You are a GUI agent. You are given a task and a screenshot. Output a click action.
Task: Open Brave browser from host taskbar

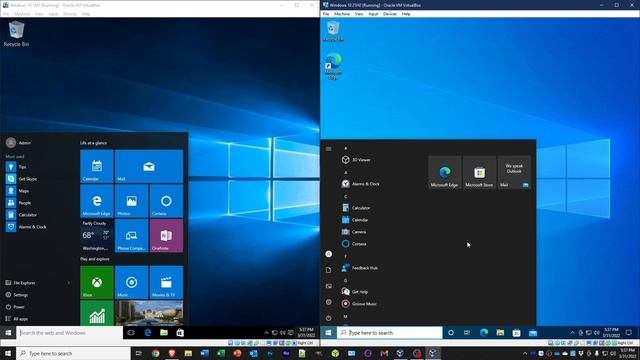[x=172, y=353]
